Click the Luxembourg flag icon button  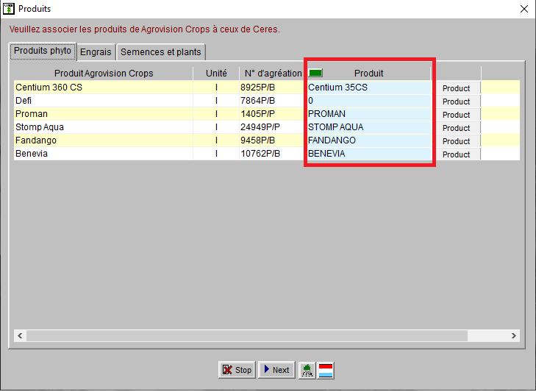pyautogui.click(x=326, y=370)
